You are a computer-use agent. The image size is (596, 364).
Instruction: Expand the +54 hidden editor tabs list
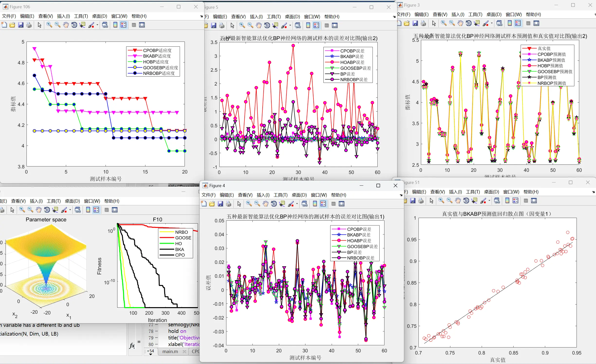[x=151, y=352]
